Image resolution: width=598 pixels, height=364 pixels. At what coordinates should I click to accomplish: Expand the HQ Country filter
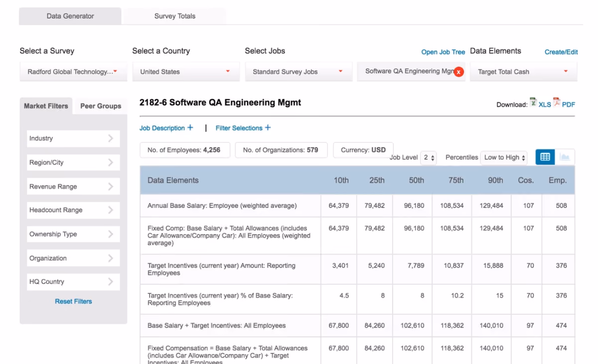point(73,282)
